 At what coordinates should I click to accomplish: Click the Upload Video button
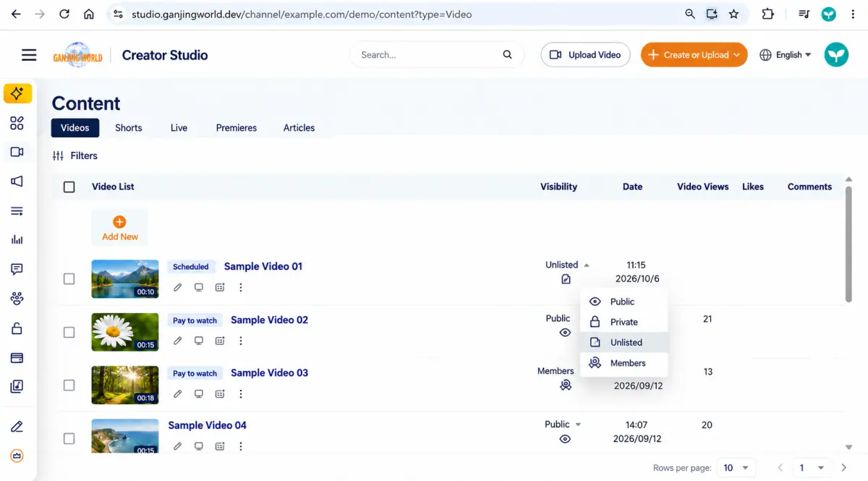(586, 55)
